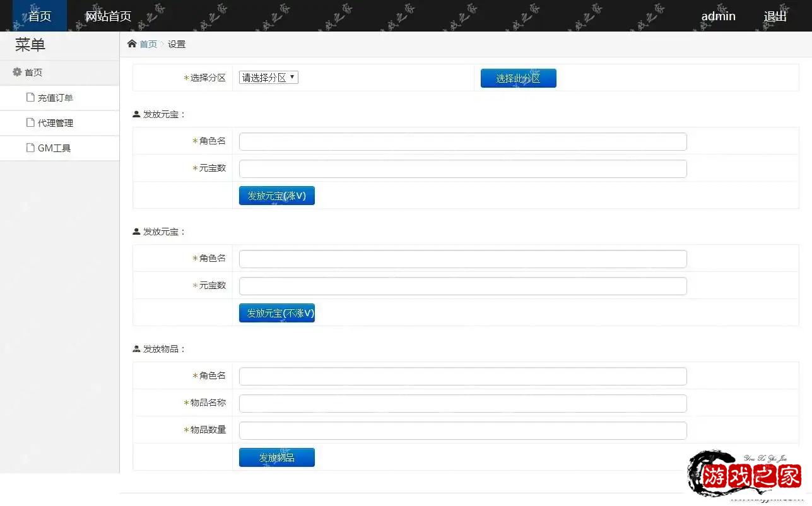Screen dimensions: 812x506
Task: Click the document icon next to GM工具
Action: [x=30, y=148]
